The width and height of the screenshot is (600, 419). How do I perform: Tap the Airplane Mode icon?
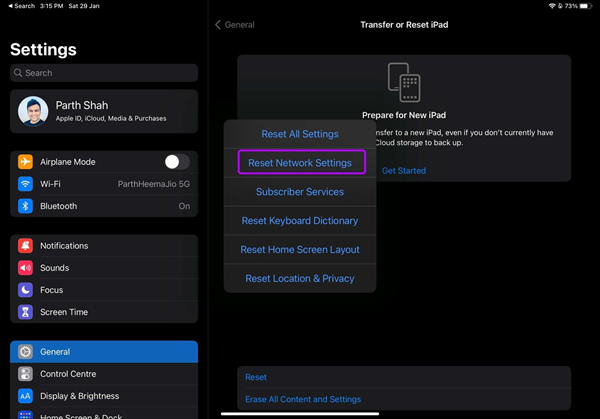pyautogui.click(x=25, y=162)
